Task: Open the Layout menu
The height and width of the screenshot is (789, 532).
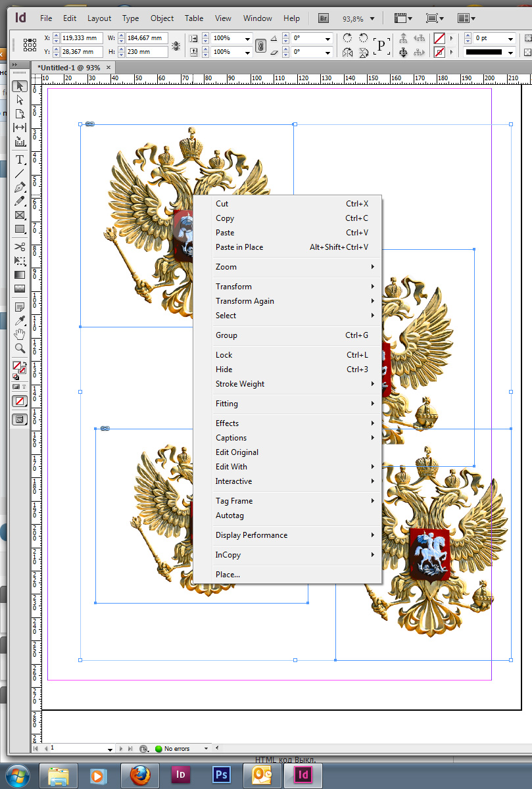Action: click(x=99, y=18)
